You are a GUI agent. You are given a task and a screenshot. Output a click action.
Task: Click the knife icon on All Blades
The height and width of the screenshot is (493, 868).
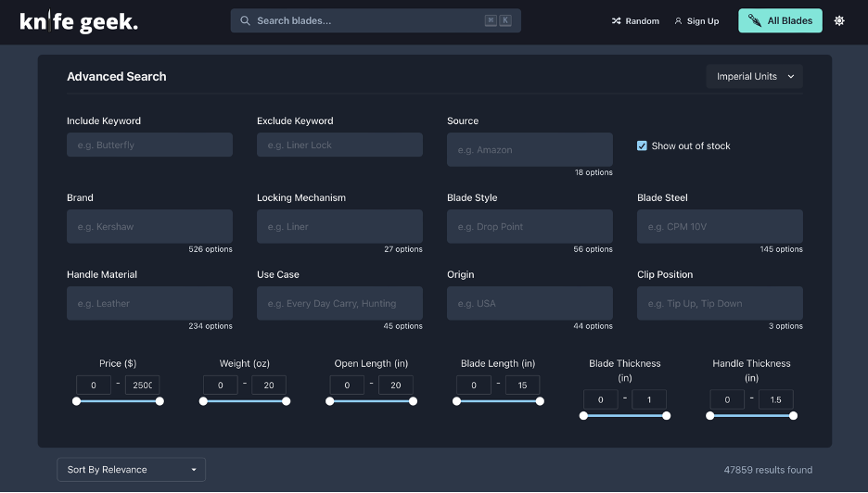pyautogui.click(x=755, y=21)
